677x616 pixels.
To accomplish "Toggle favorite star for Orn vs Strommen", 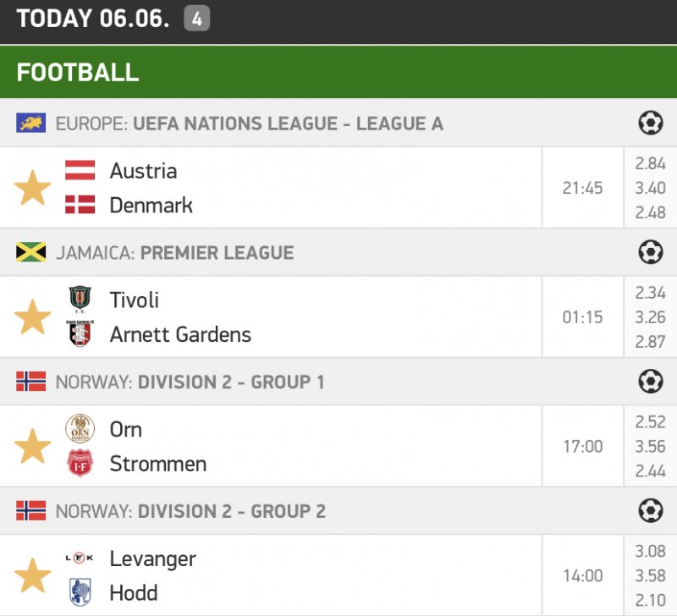I will click(33, 447).
